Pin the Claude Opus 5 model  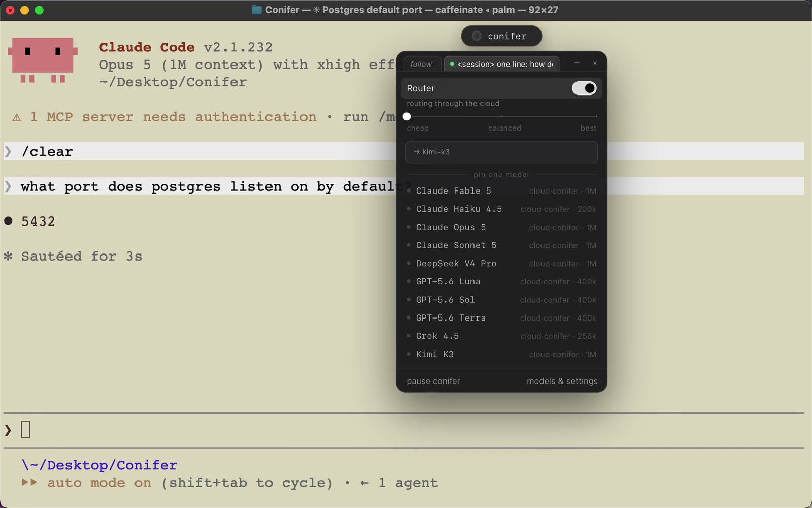(x=501, y=227)
